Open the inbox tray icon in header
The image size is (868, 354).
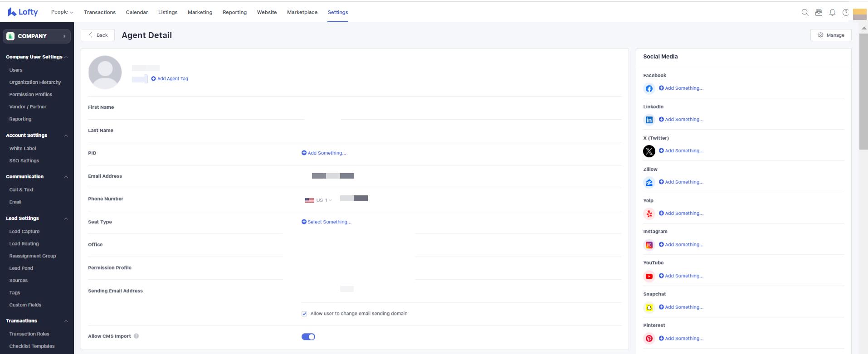click(819, 13)
